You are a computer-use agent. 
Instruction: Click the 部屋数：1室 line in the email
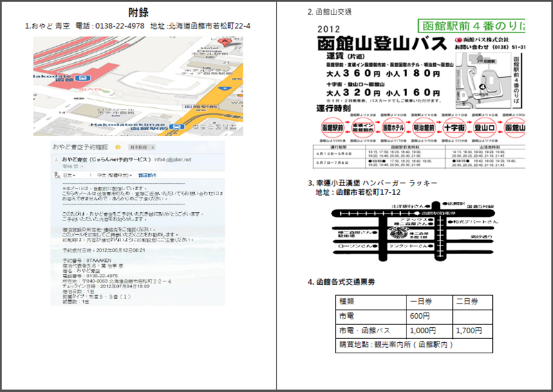[76, 302]
